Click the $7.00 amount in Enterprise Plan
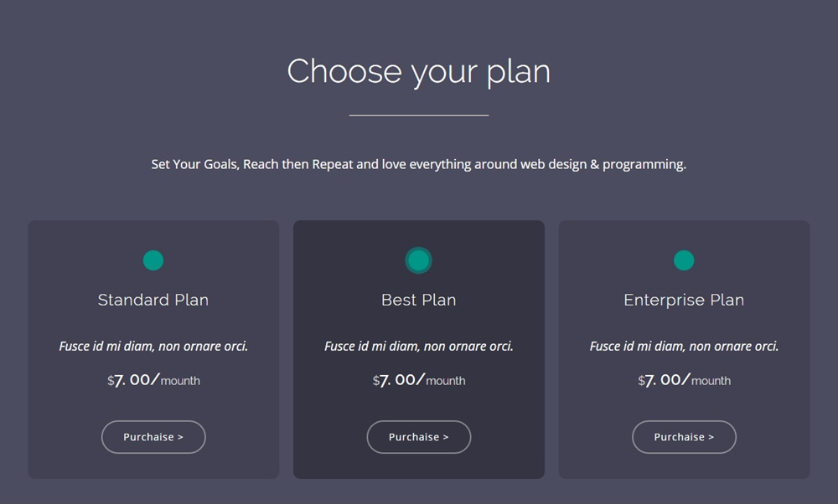This screenshot has width=838, height=504. (x=664, y=380)
